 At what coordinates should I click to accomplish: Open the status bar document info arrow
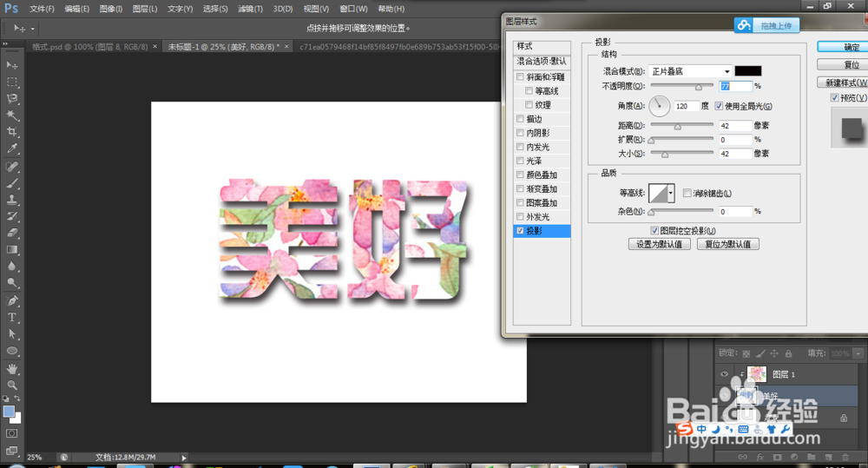[x=184, y=458]
